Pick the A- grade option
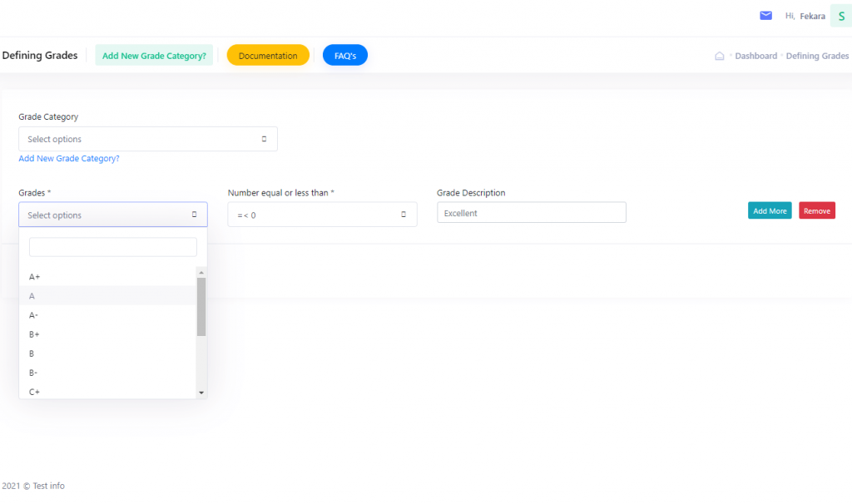This screenshot has width=852, height=504. point(34,314)
